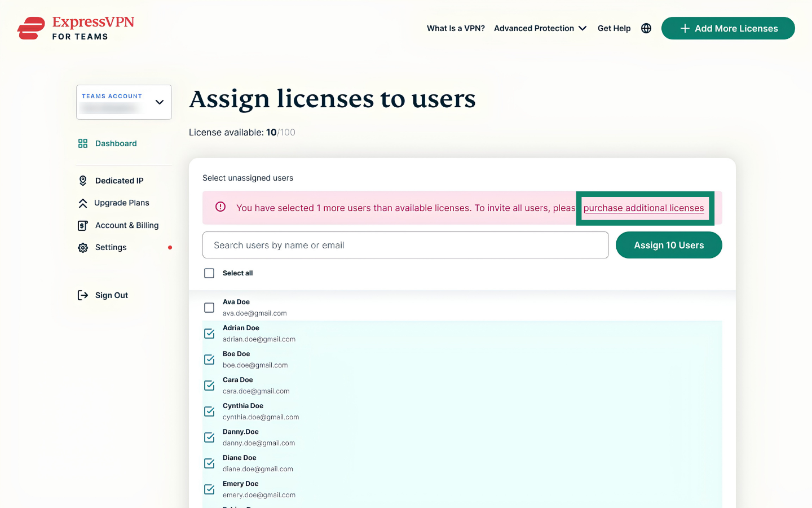Click the ExpressVPN for Teams logo
This screenshot has height=508, width=812.
point(76,28)
